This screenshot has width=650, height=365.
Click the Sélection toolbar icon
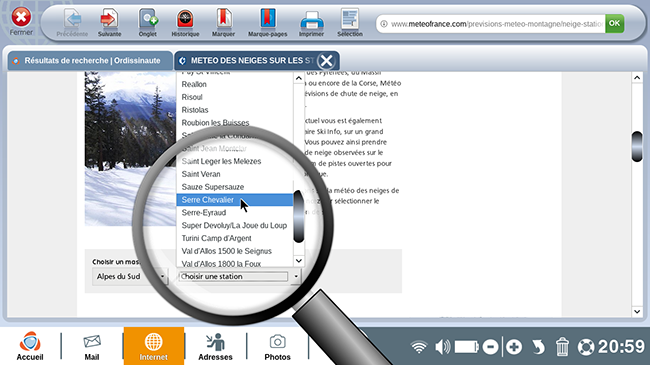click(x=350, y=23)
